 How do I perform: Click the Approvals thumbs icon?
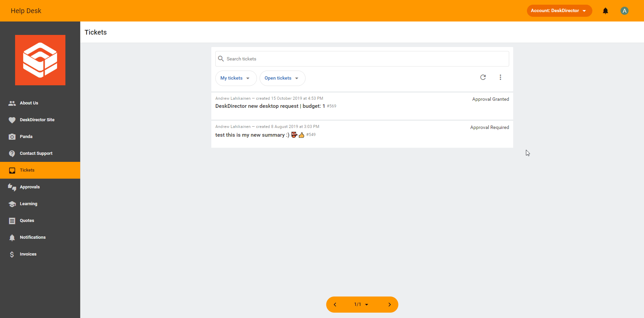(12, 187)
